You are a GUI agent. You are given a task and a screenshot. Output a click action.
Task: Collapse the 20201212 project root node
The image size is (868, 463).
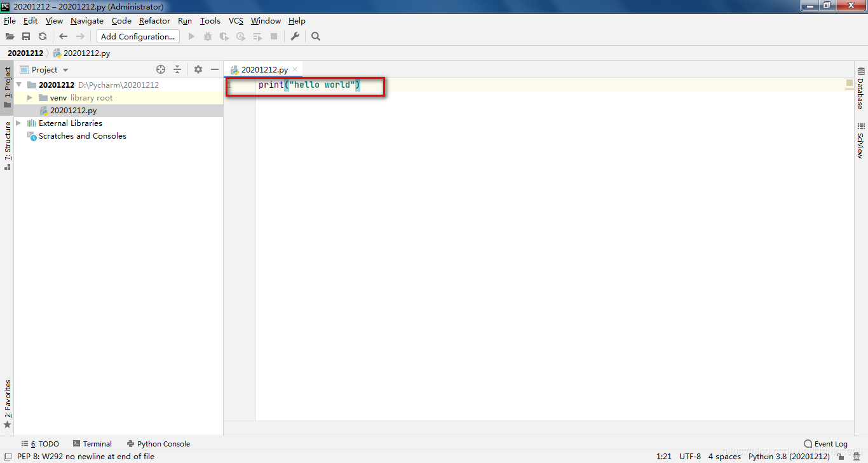19,85
